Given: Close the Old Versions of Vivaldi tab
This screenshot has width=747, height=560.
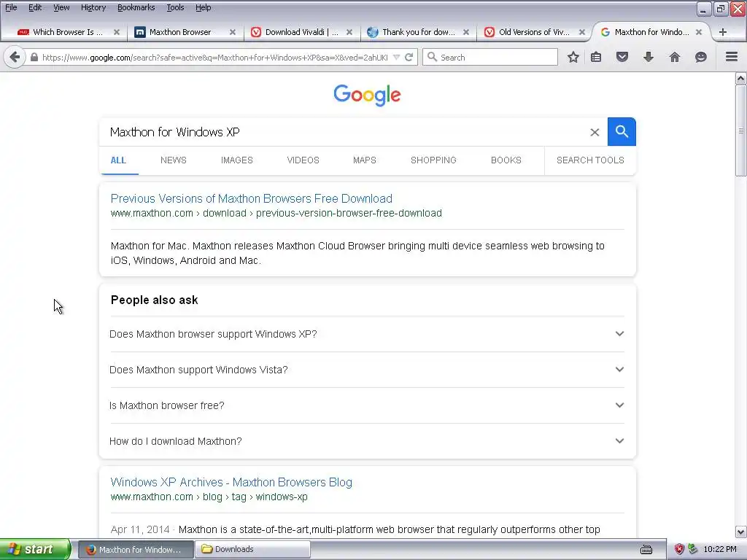Looking at the screenshot, I should pos(582,32).
